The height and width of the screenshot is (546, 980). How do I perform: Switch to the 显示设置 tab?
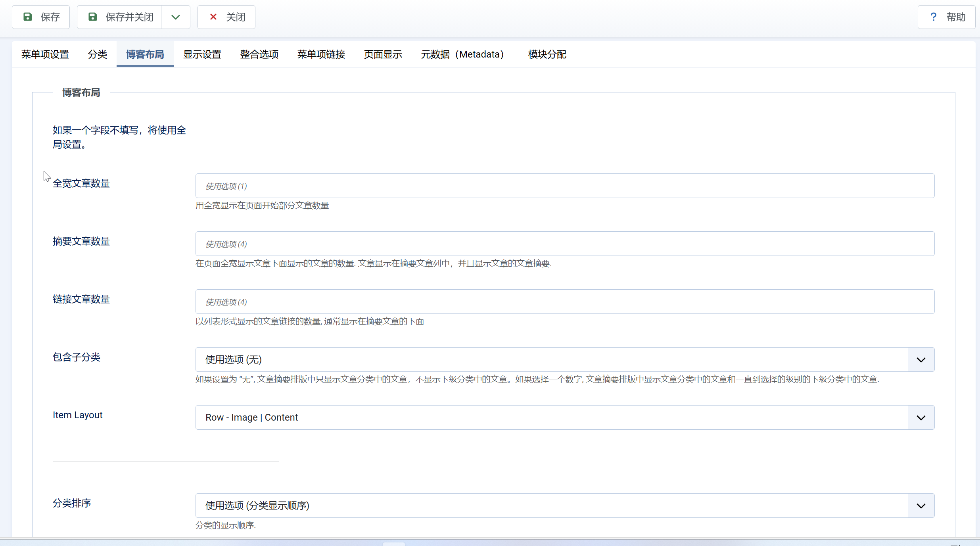[202, 54]
